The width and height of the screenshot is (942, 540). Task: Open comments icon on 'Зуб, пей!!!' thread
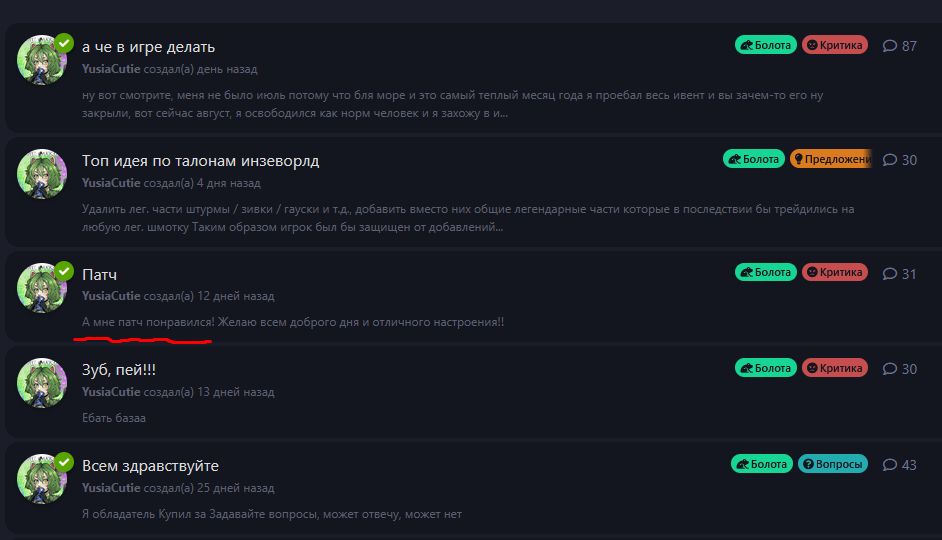(889, 369)
